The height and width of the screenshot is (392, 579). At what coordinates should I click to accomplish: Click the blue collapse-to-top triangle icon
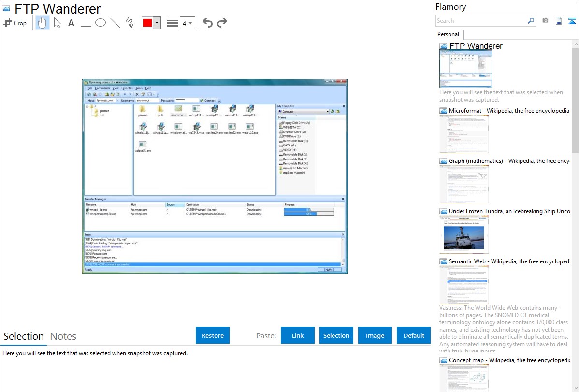point(572,21)
